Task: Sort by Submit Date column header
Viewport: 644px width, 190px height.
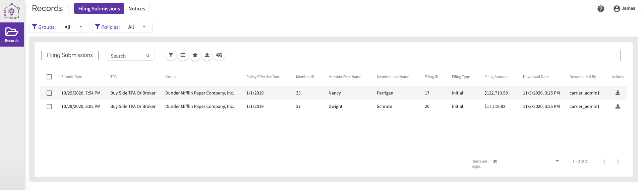Action: pyautogui.click(x=72, y=77)
